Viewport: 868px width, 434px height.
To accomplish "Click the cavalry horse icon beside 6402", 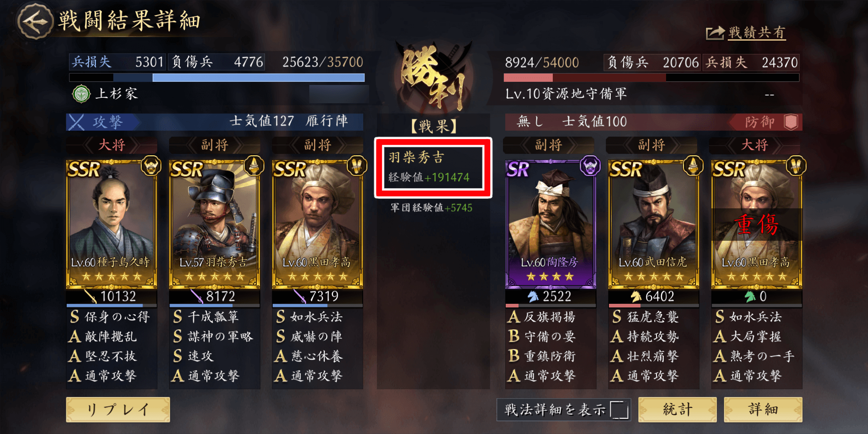I will (636, 296).
